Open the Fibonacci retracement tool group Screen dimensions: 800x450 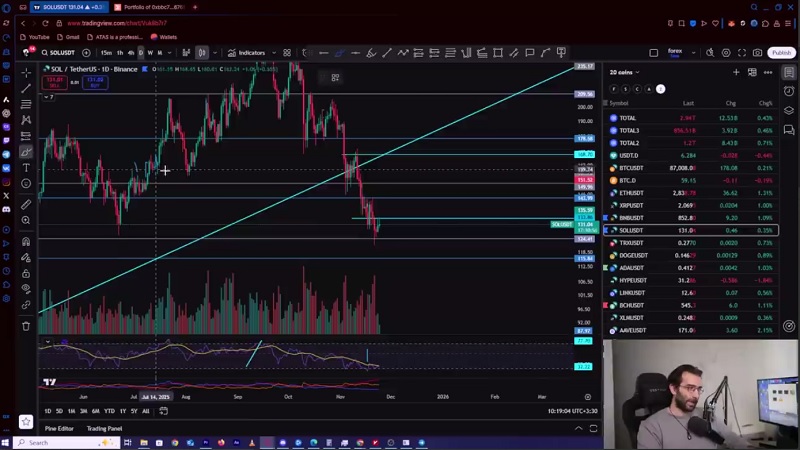[26, 104]
